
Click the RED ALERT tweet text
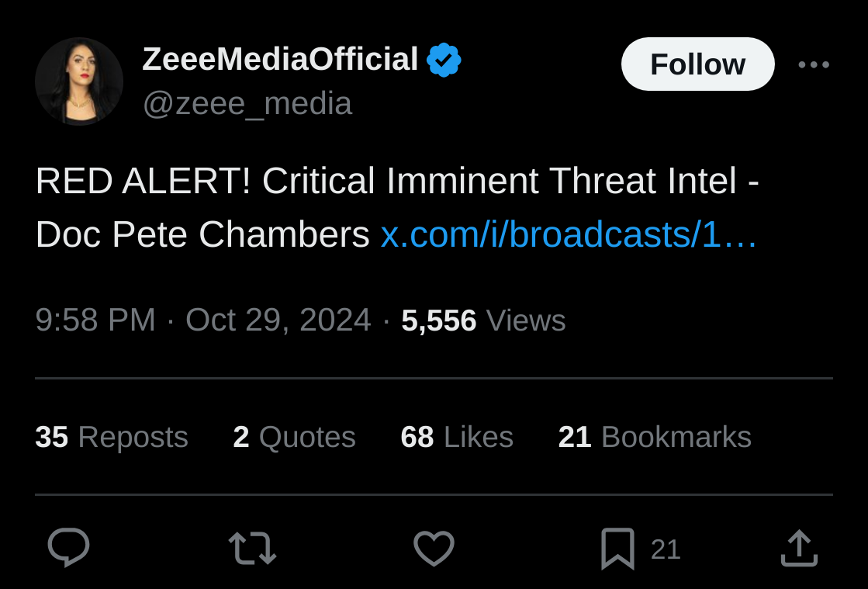(397, 208)
